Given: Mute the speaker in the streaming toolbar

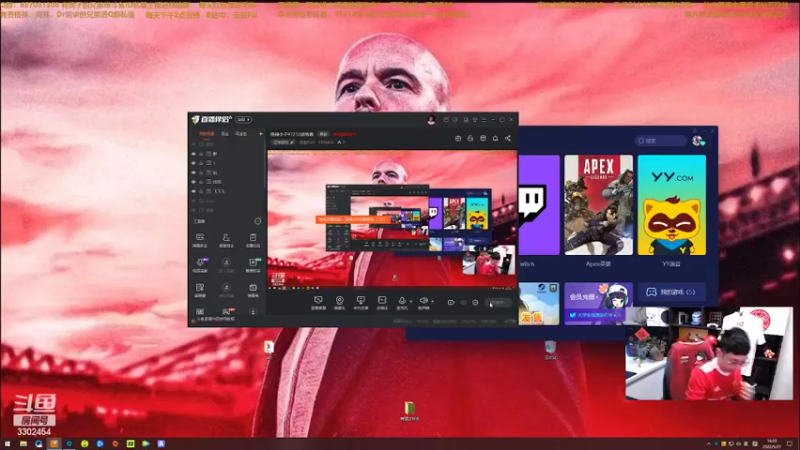Looking at the screenshot, I should pyautogui.click(x=423, y=301).
